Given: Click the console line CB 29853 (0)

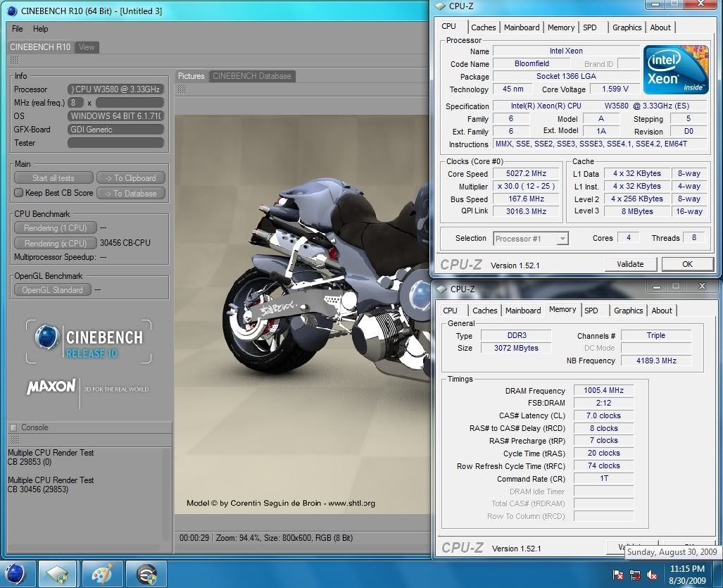Looking at the screenshot, I should (30, 462).
